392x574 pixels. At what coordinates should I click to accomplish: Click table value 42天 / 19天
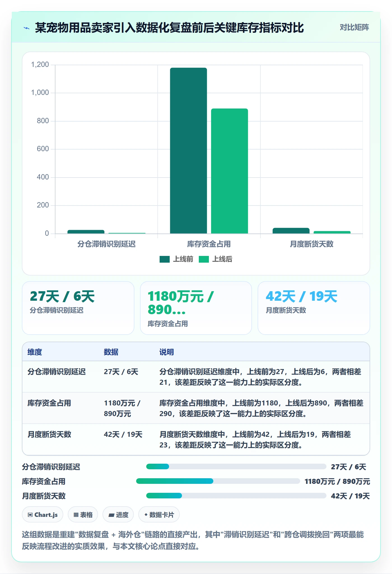pos(123,434)
